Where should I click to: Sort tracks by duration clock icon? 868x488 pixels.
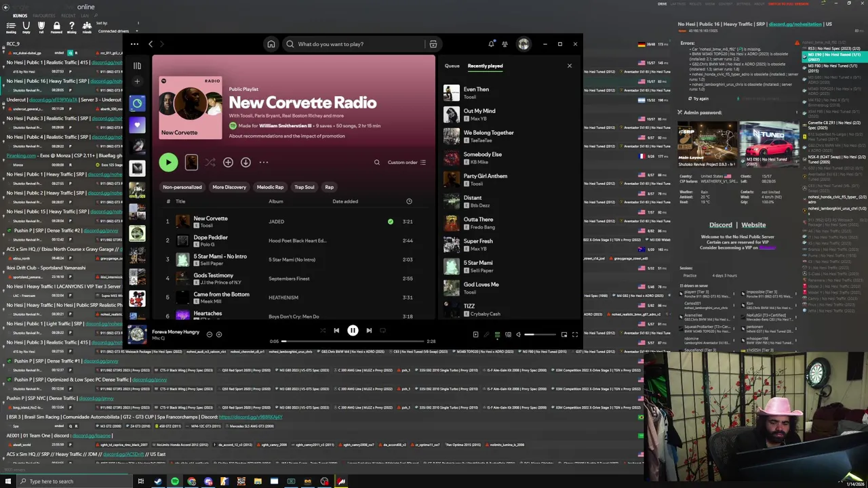(409, 201)
